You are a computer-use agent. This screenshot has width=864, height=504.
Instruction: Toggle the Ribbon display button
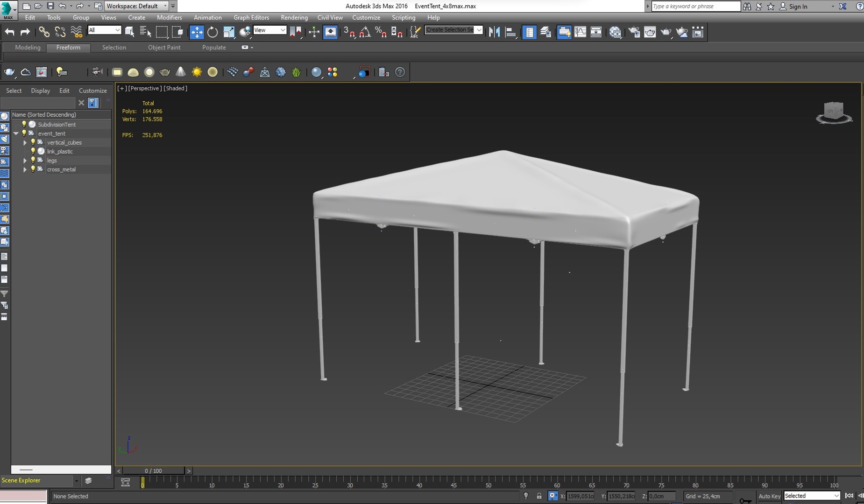[x=564, y=32]
